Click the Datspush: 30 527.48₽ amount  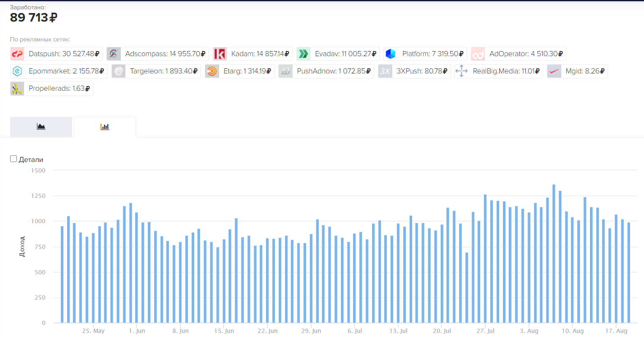point(64,54)
